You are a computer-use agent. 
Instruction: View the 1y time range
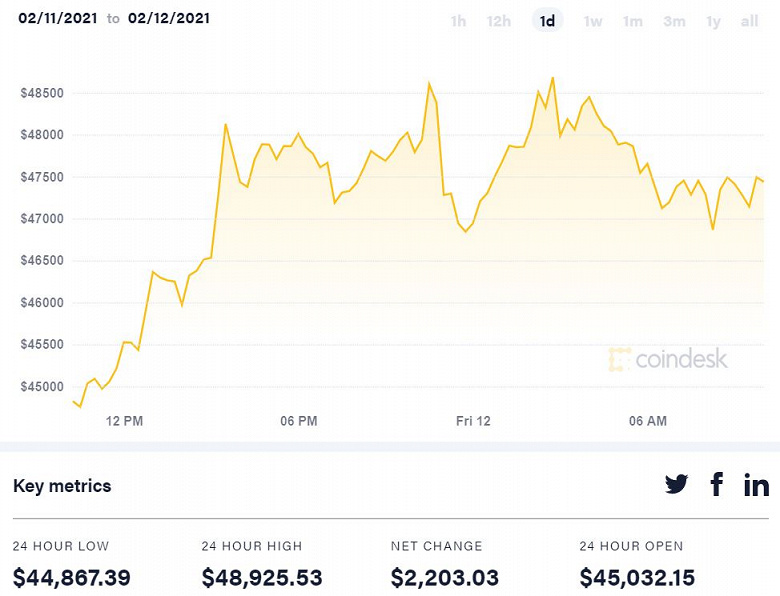[x=713, y=21]
